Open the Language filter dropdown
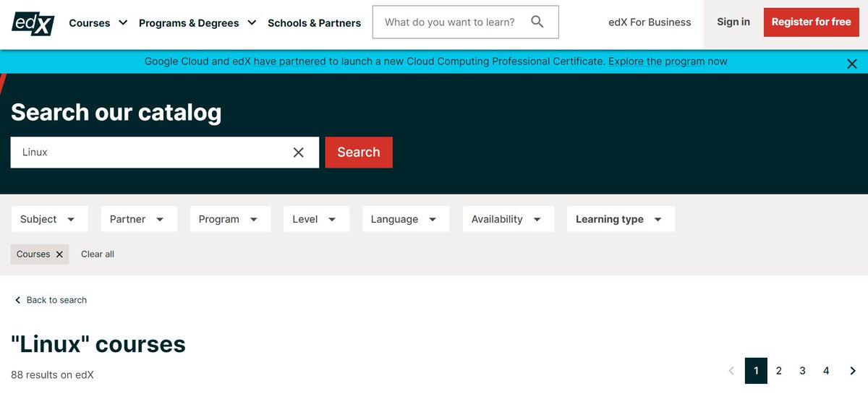Screen dimensions: 868x399 [x=405, y=219]
